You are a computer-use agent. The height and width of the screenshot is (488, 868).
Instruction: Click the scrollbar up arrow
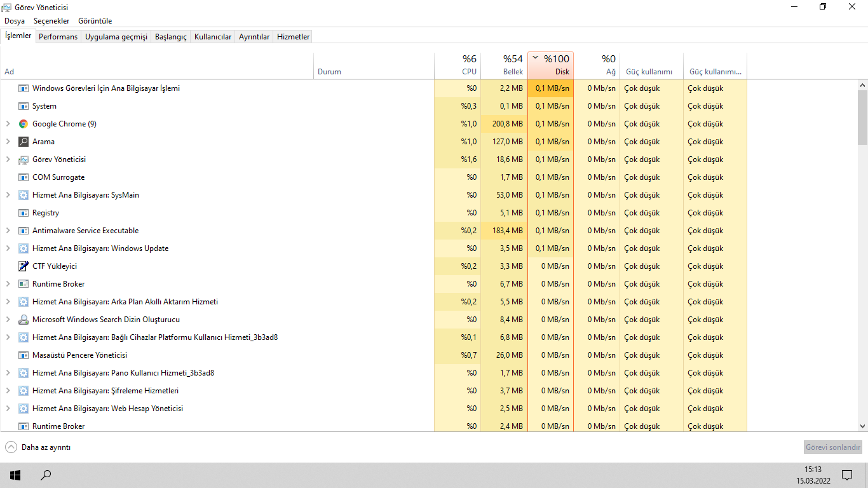(862, 85)
